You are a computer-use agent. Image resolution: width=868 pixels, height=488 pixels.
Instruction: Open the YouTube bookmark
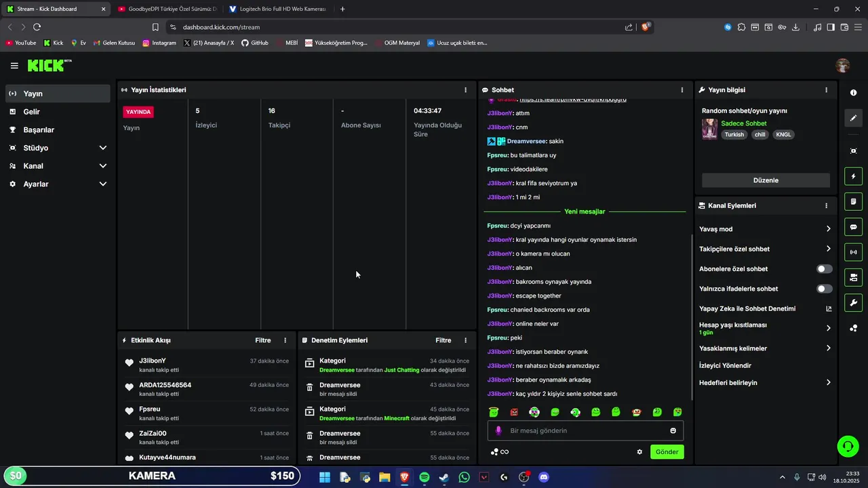(21, 43)
